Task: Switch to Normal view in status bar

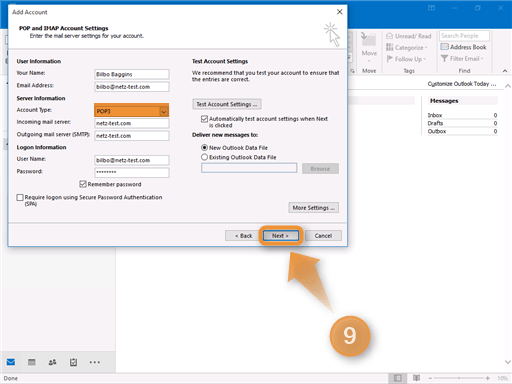Action: point(397,378)
